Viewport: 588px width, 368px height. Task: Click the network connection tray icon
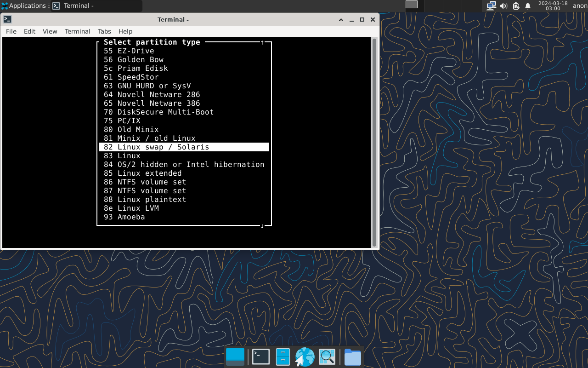coord(492,6)
